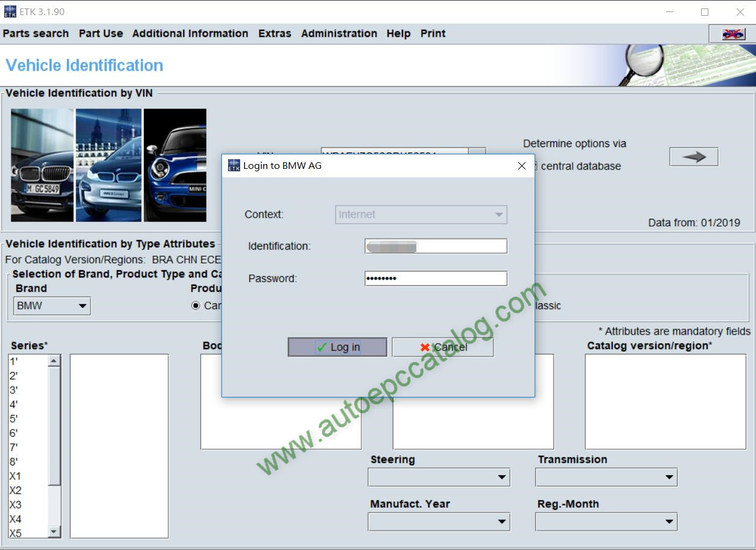The height and width of the screenshot is (550, 756).
Task: Open the Manufact. Year dropdown
Action: [x=439, y=522]
